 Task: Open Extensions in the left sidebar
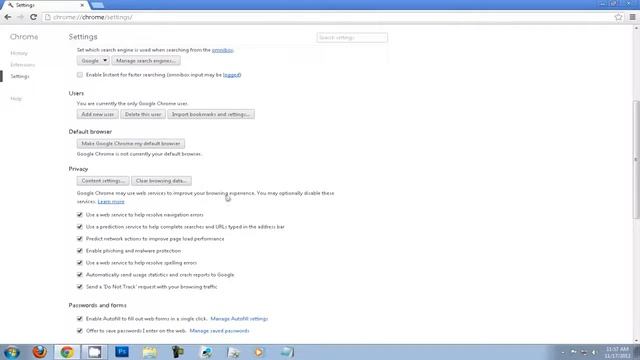(22, 65)
